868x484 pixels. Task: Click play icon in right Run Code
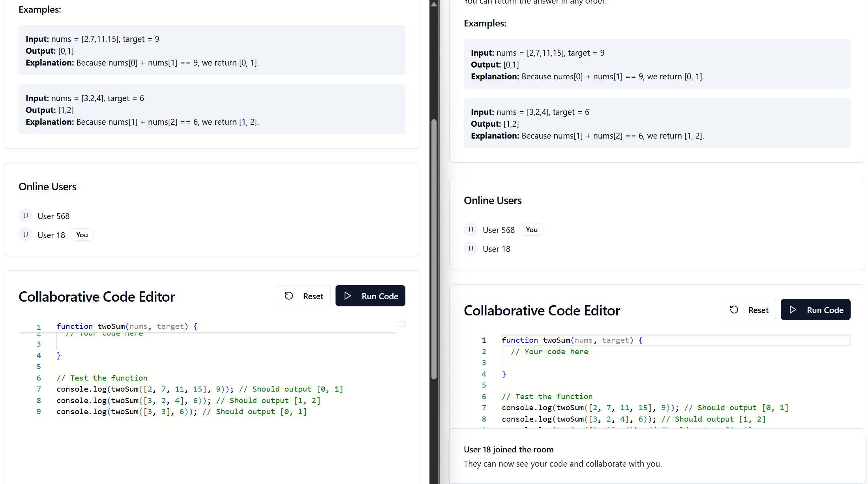point(793,310)
